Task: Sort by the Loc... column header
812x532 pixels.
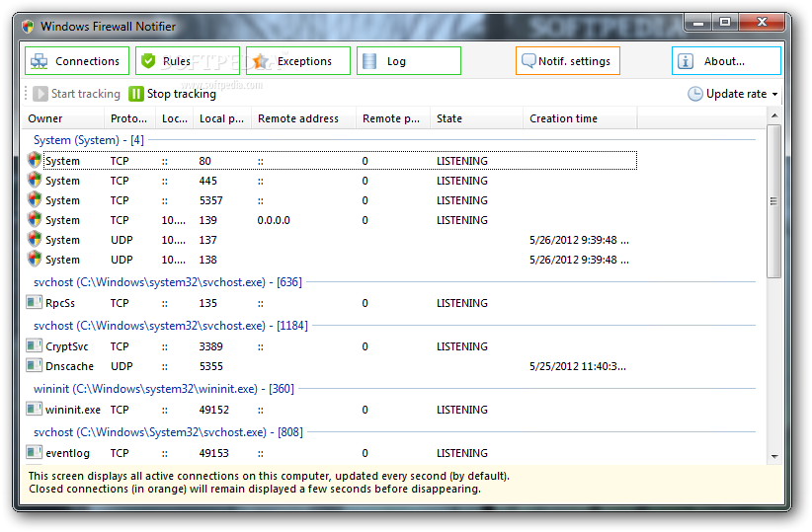Action: (x=175, y=118)
